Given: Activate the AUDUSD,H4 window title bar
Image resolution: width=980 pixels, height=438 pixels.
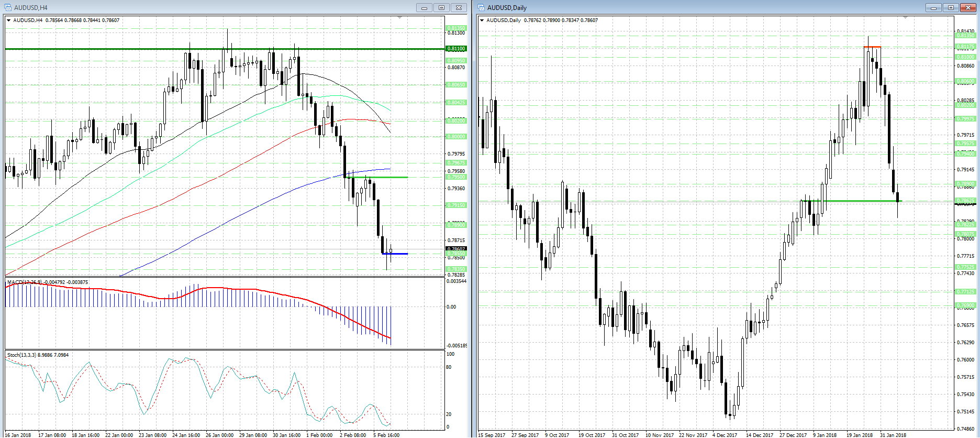Looking at the screenshot, I should tap(209, 7).
